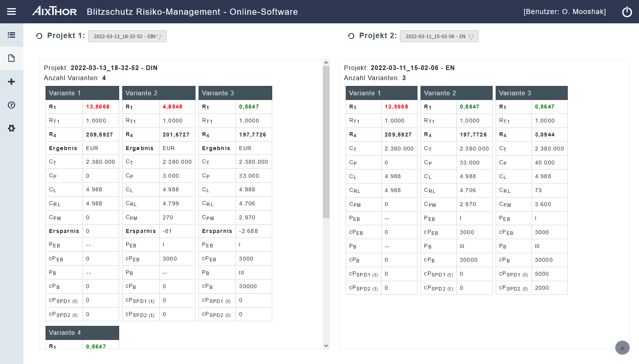Select Variante 1 header in Projekt 1
Screen dimensions: 639x364
(x=82, y=93)
